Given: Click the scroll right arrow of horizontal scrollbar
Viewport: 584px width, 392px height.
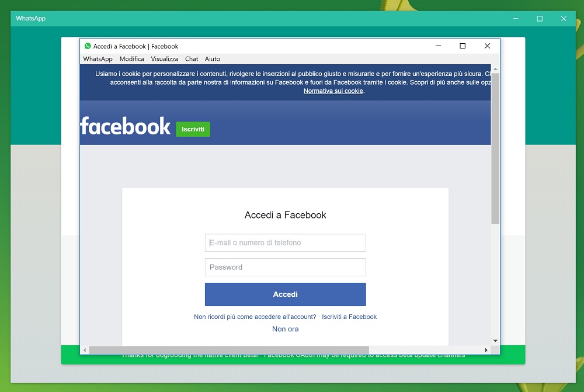Looking at the screenshot, I should point(486,351).
